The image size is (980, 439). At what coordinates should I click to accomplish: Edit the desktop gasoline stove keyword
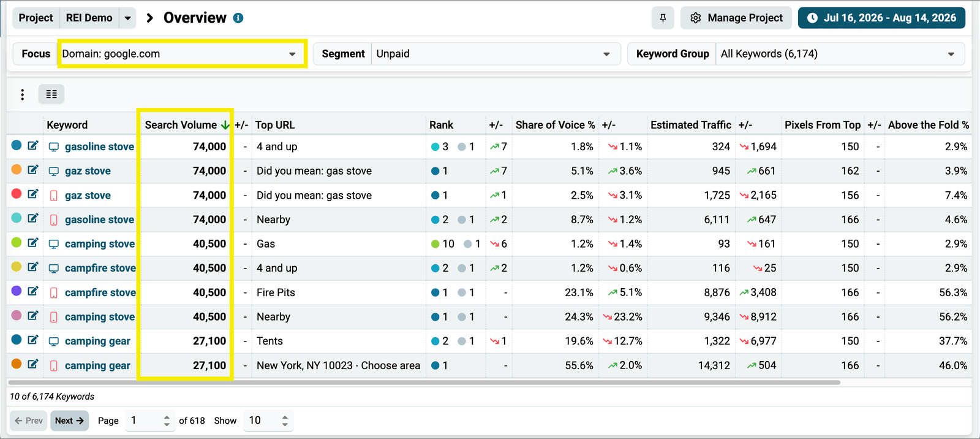[33, 145]
